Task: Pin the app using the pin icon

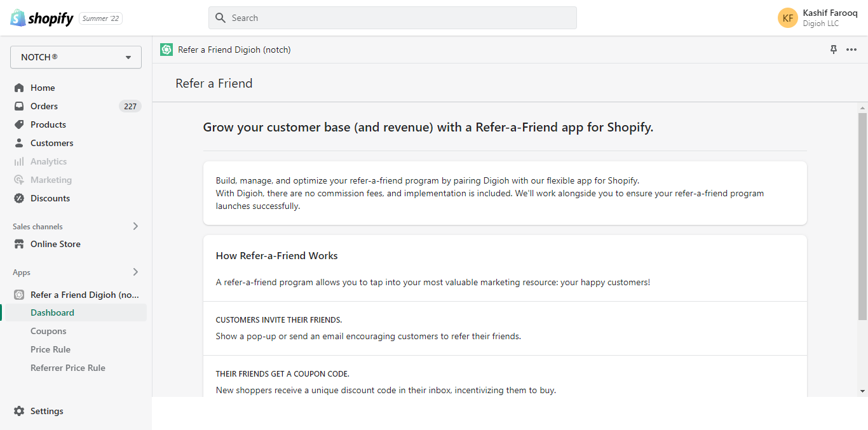Action: coord(834,50)
